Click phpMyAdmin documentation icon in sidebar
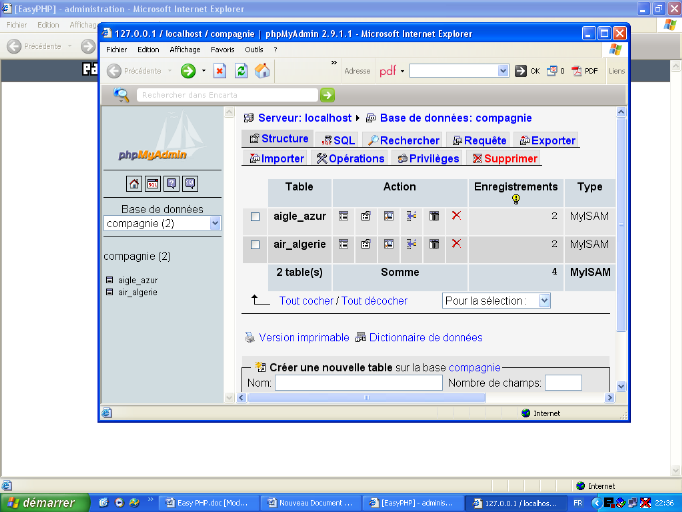This screenshot has height=512, width=682. click(x=171, y=184)
